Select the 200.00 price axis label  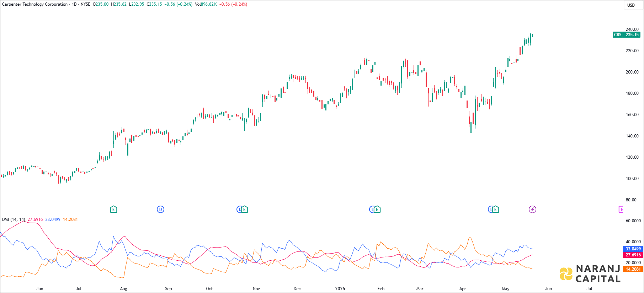point(632,72)
